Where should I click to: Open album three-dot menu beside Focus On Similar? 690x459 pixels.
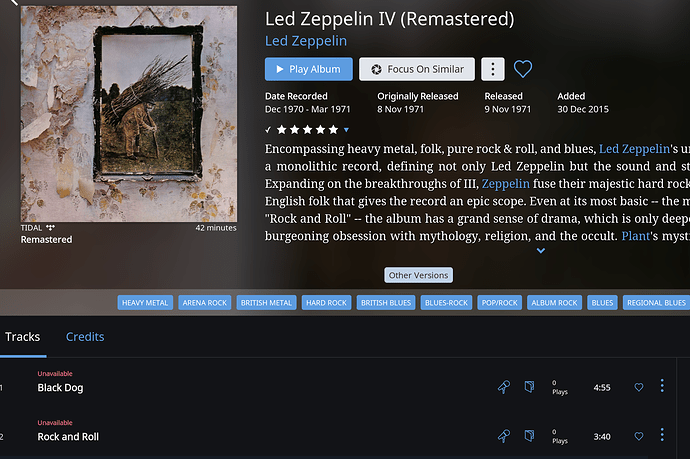tap(493, 69)
